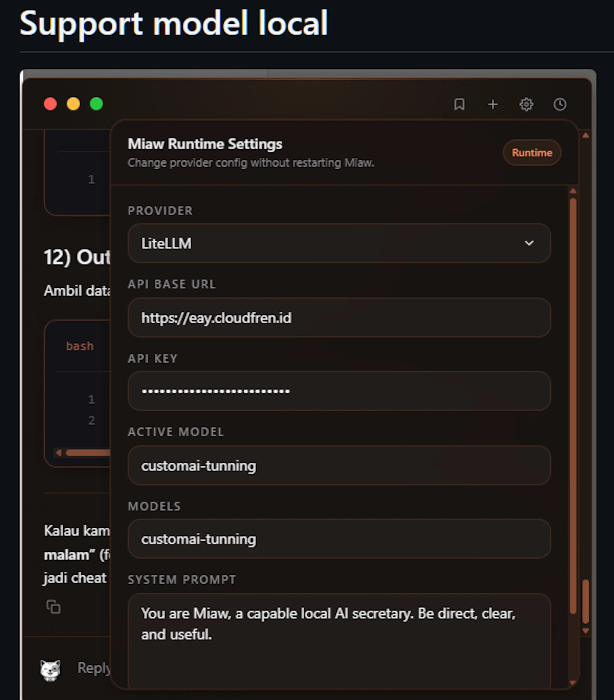614x700 pixels.
Task: Select the Active Model input field
Action: (x=339, y=466)
